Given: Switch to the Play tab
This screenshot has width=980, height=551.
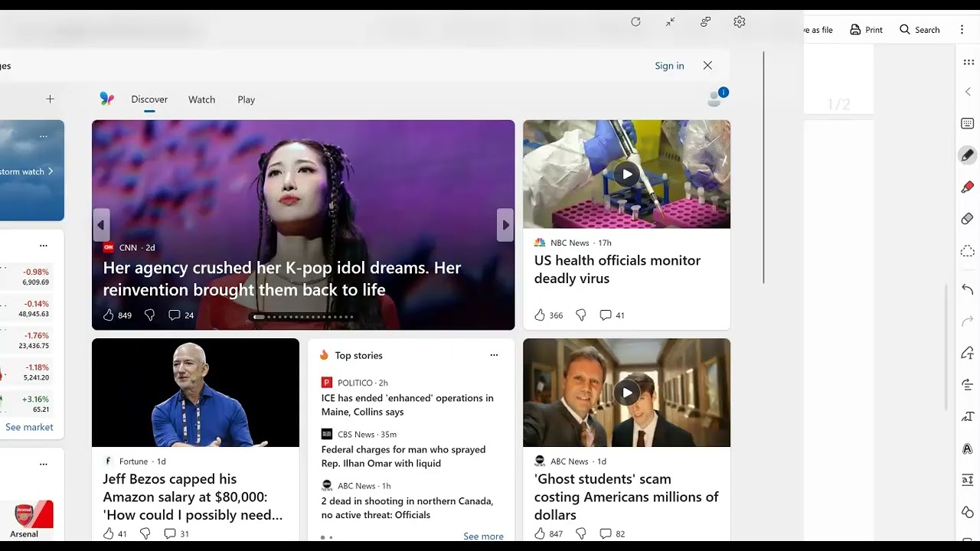Looking at the screenshot, I should point(246,99).
